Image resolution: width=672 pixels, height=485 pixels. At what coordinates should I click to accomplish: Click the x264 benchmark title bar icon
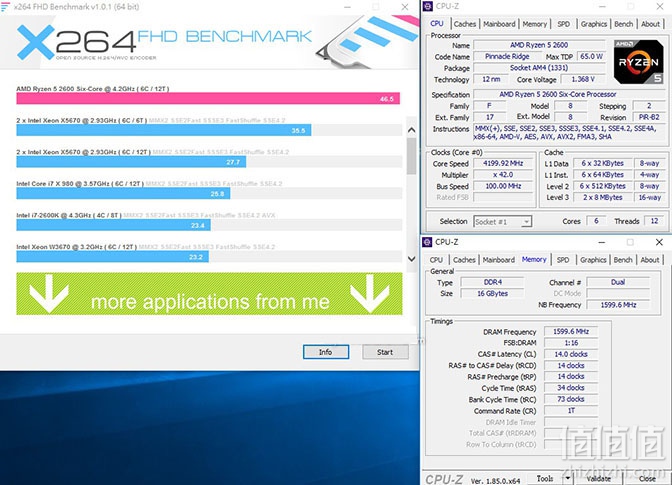point(5,7)
